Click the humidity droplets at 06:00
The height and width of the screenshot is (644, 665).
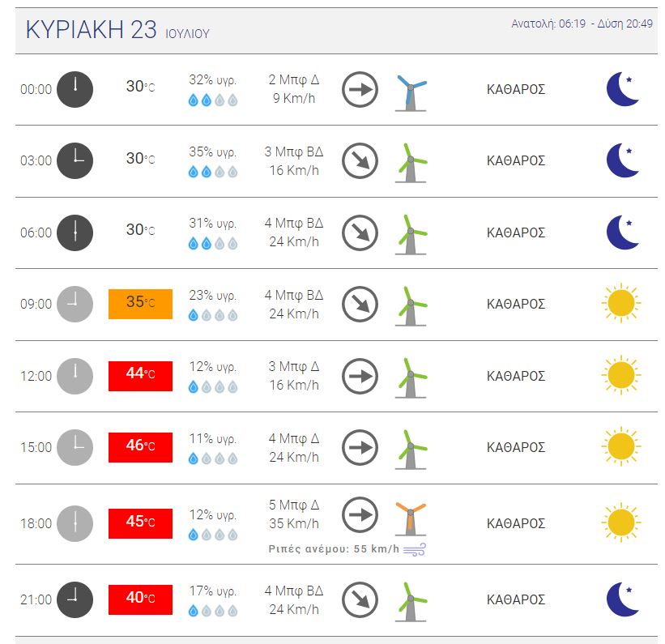(213, 244)
